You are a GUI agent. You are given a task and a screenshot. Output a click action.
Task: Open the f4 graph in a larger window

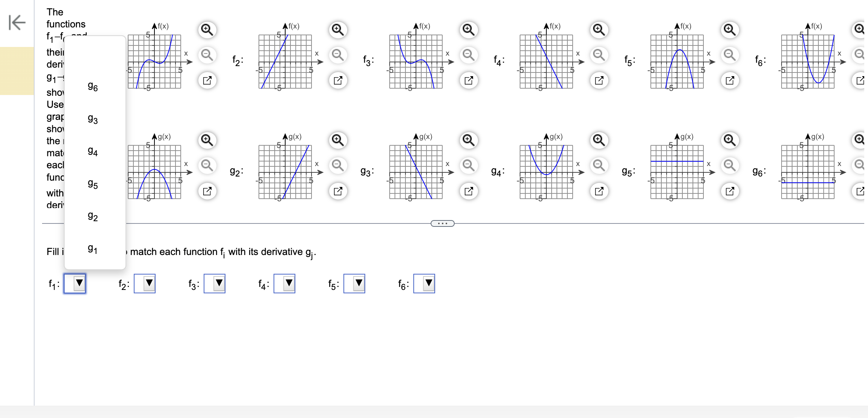599,80
